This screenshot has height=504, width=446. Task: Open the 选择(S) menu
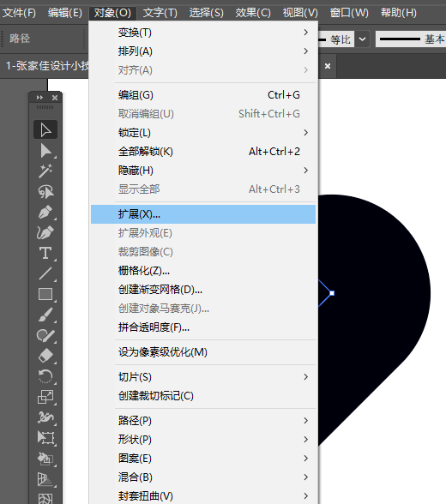pos(206,13)
